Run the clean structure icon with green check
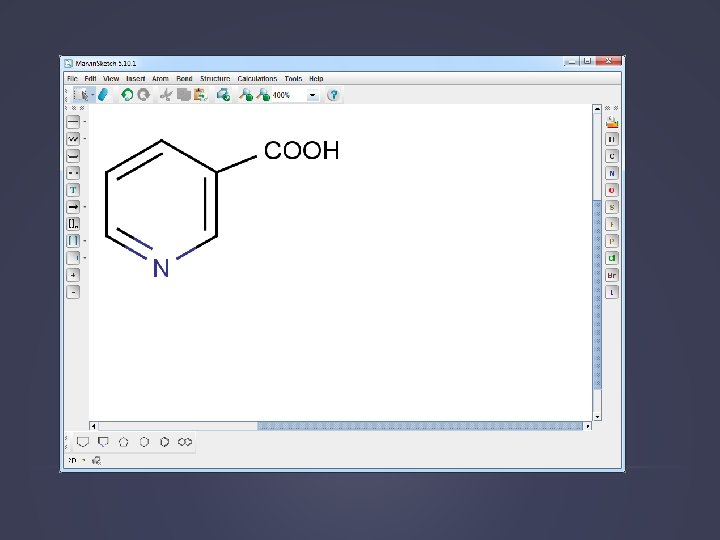The height and width of the screenshot is (540, 720). [x=224, y=95]
